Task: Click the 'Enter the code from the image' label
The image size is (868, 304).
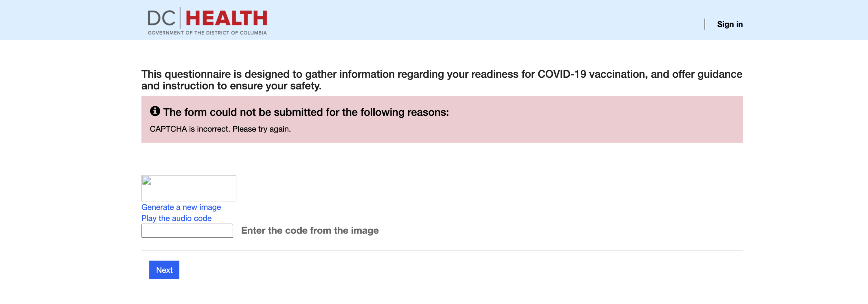Action: click(x=310, y=230)
